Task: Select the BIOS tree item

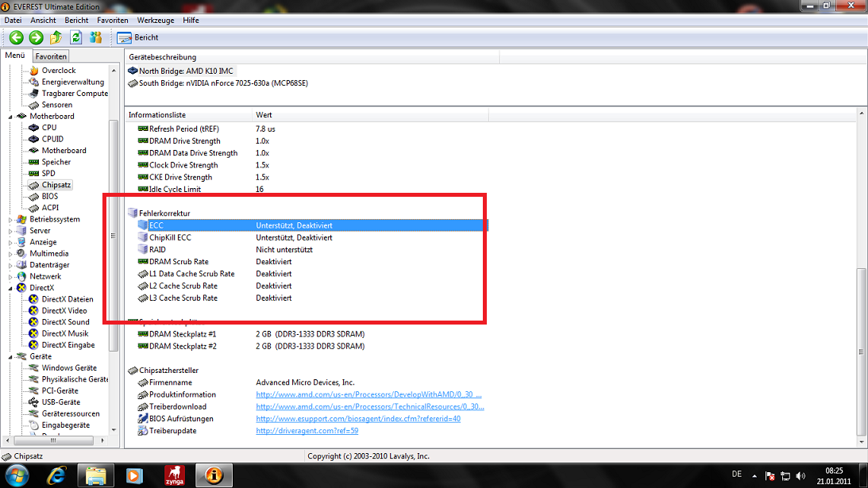Action: tap(50, 197)
